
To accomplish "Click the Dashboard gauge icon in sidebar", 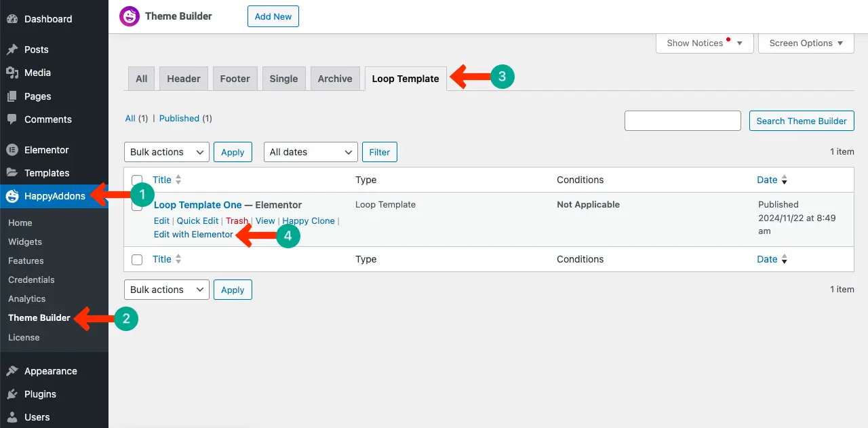I will coord(12,19).
